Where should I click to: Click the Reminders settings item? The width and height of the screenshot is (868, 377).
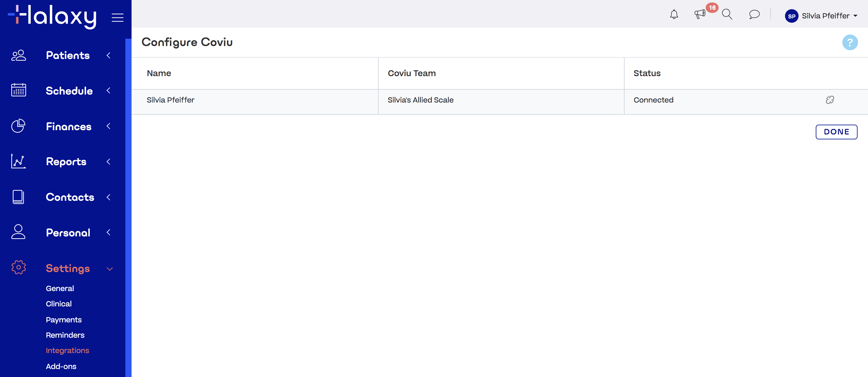65,334
